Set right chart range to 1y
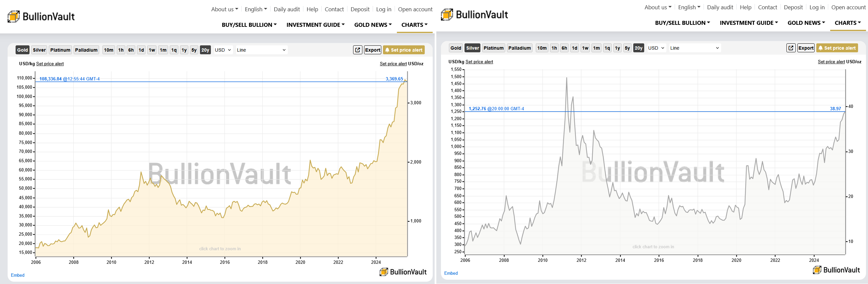Screen dimensions: 868x284 tap(617, 48)
